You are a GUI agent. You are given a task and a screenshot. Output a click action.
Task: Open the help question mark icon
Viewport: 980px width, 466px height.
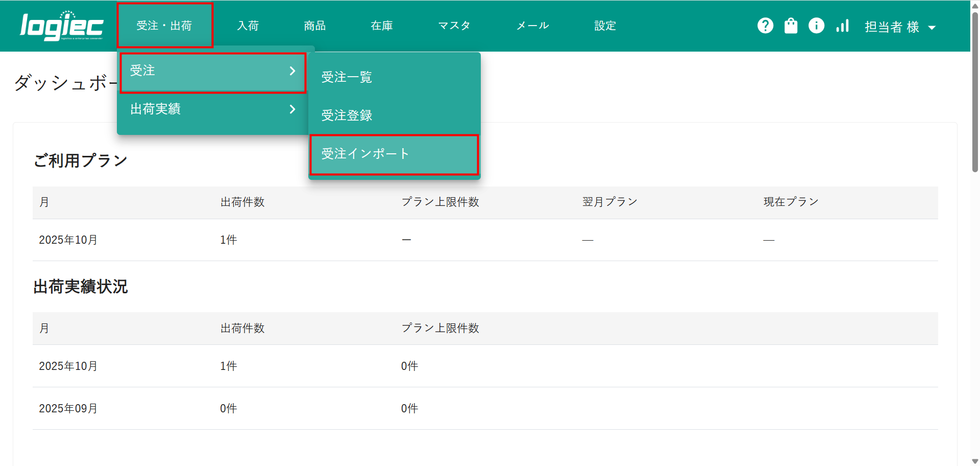pyautogui.click(x=765, y=26)
